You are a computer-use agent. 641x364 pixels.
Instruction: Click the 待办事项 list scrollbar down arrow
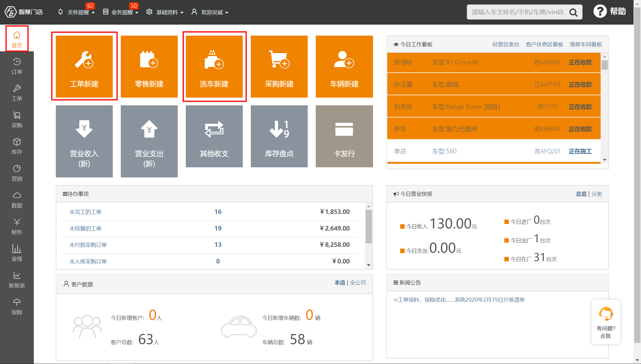point(369,265)
